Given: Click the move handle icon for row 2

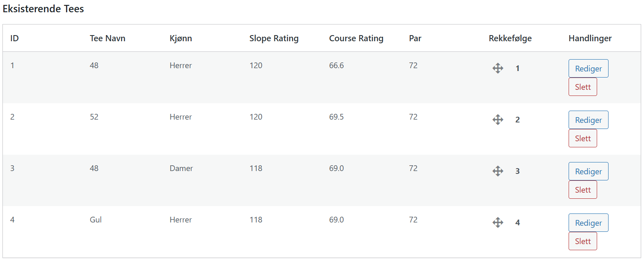Looking at the screenshot, I should [x=498, y=120].
